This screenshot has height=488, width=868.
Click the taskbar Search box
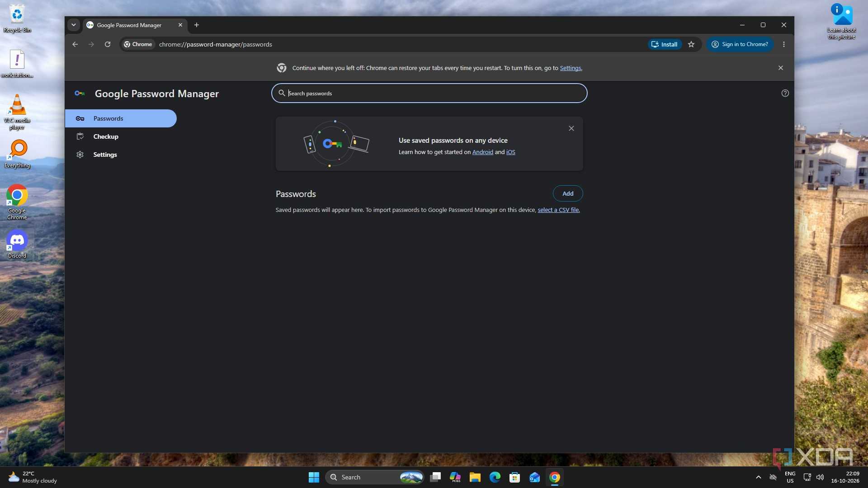pos(374,477)
